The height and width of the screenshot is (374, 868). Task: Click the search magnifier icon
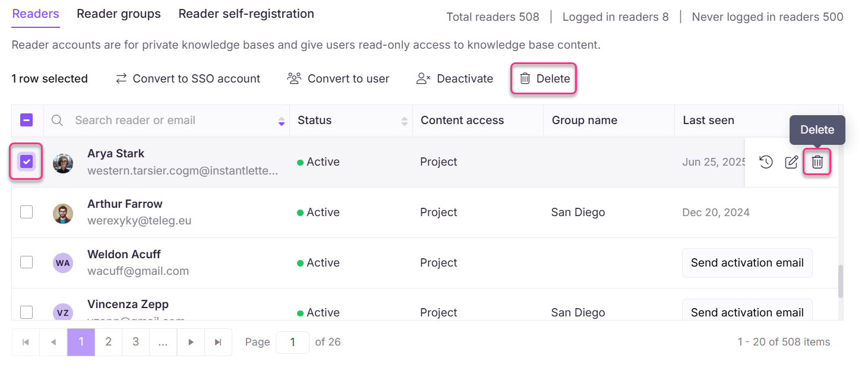[56, 120]
